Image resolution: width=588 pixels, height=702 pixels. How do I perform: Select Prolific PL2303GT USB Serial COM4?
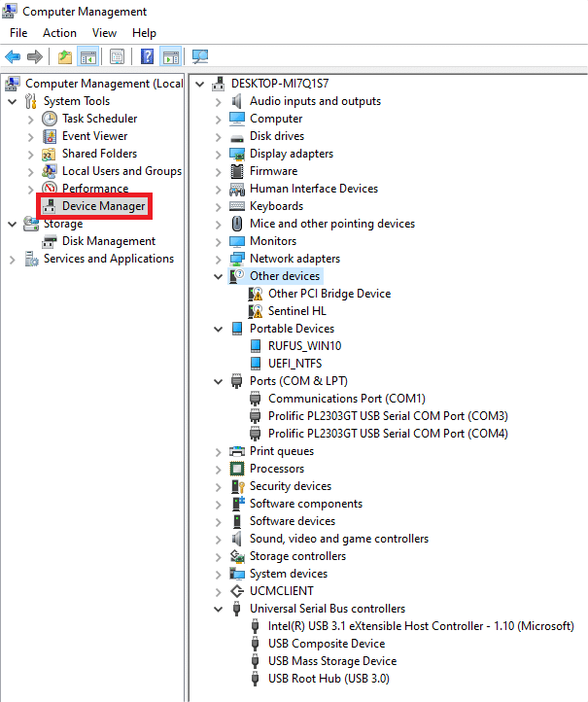click(388, 434)
